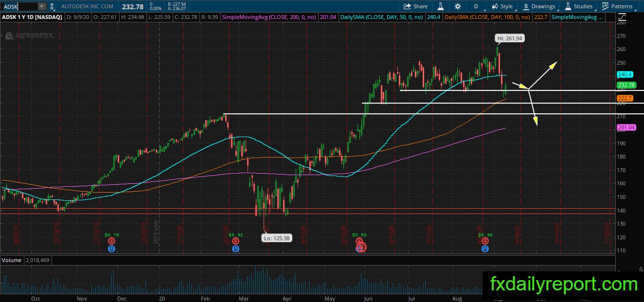This screenshot has height=302, width=644.
Task: Open the Style menu
Action: point(502,6)
